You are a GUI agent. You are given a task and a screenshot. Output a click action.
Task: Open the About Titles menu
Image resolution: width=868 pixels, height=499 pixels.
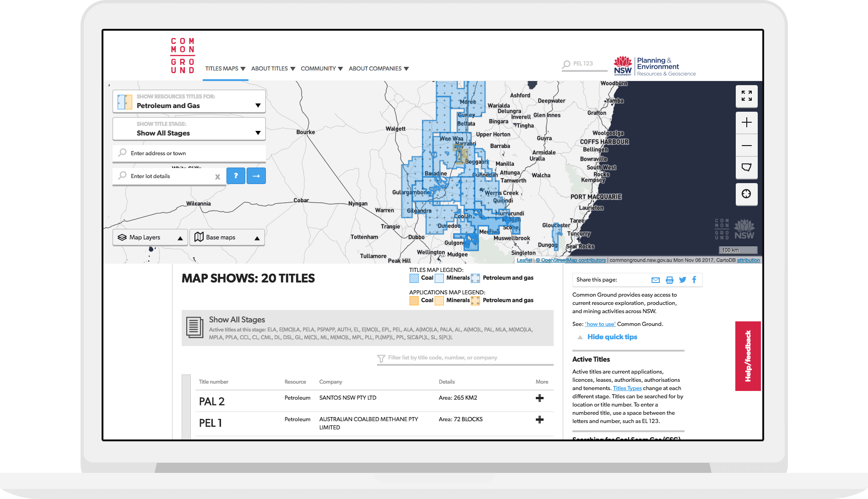click(x=273, y=69)
